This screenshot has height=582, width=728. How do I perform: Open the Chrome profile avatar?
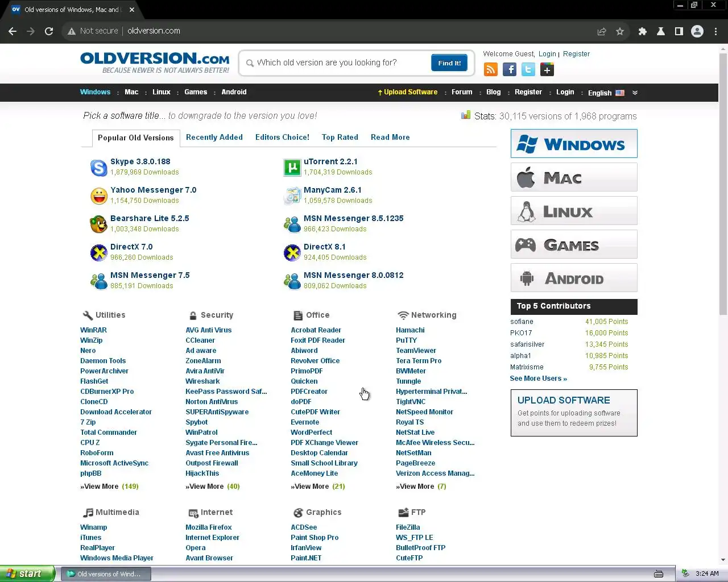697,31
